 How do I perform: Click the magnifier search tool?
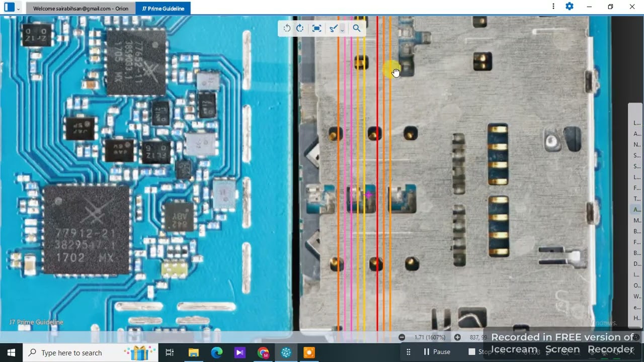point(357,28)
